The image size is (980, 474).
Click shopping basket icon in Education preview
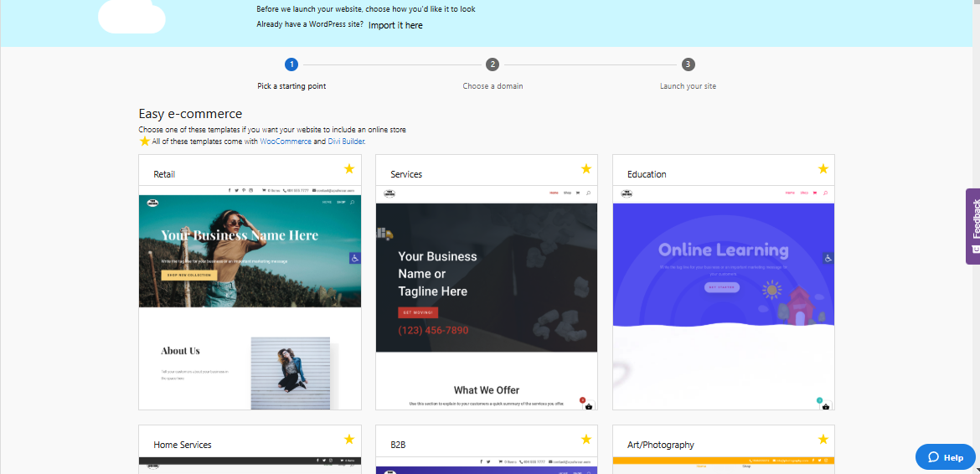click(x=826, y=406)
